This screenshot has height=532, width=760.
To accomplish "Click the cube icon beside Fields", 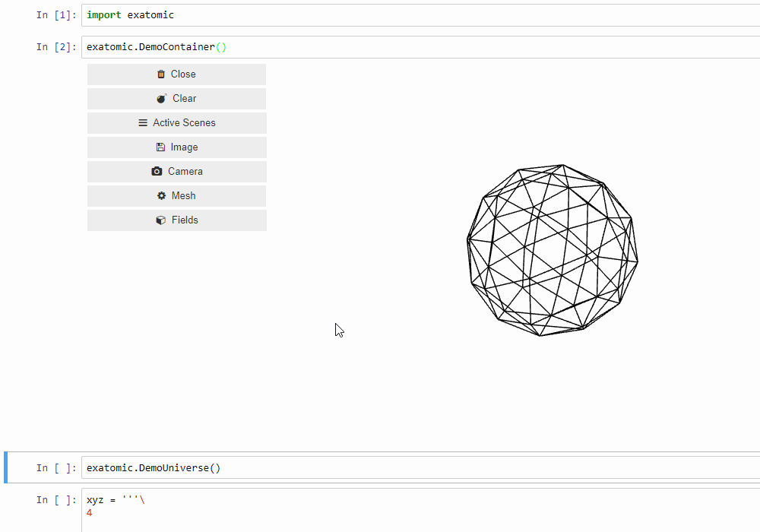I will (x=160, y=220).
